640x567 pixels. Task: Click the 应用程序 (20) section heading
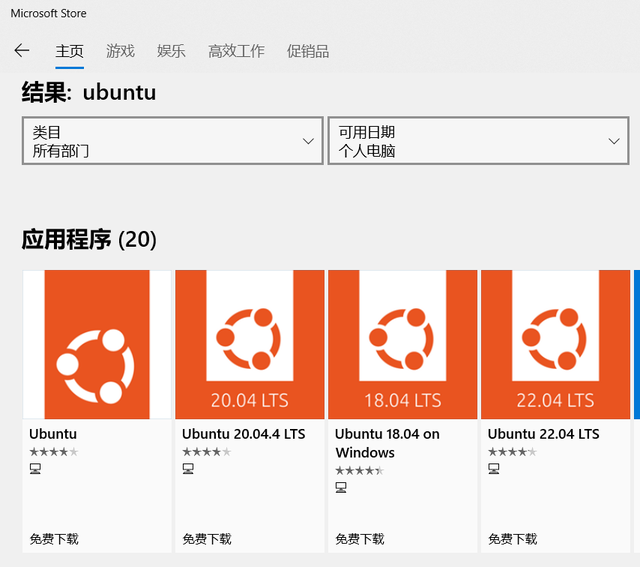[89, 240]
